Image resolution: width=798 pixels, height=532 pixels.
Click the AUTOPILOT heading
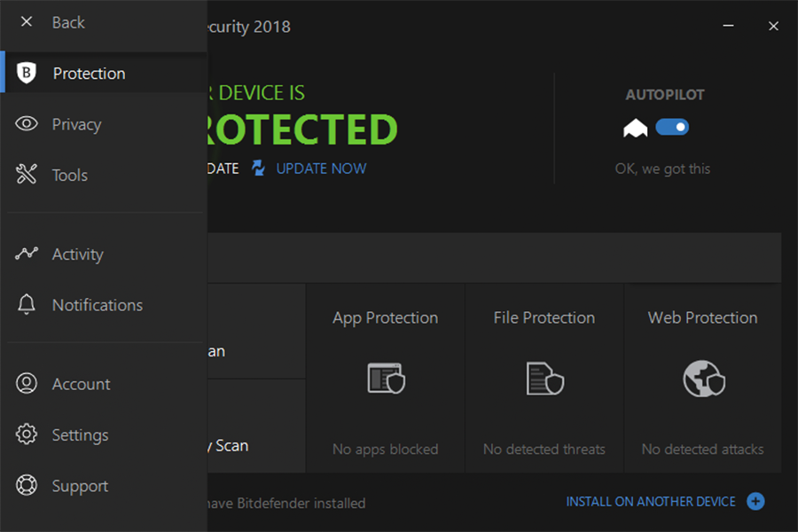(665, 95)
